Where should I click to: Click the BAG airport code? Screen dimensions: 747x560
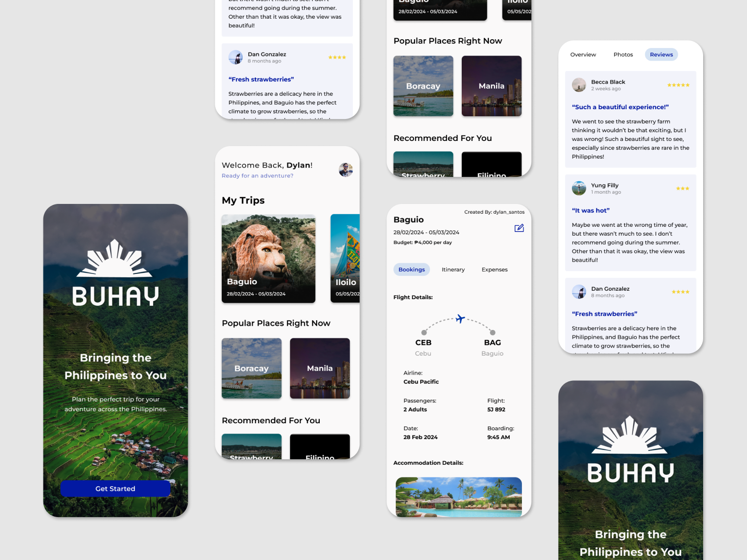(x=493, y=343)
